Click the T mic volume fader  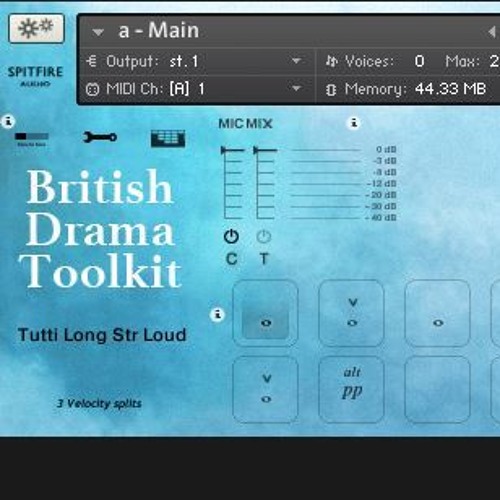click(x=265, y=150)
